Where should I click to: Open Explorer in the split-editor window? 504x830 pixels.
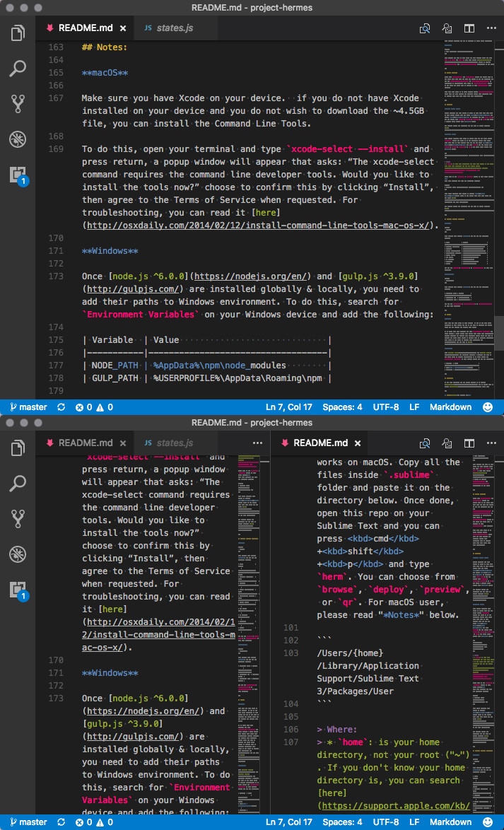[18, 448]
